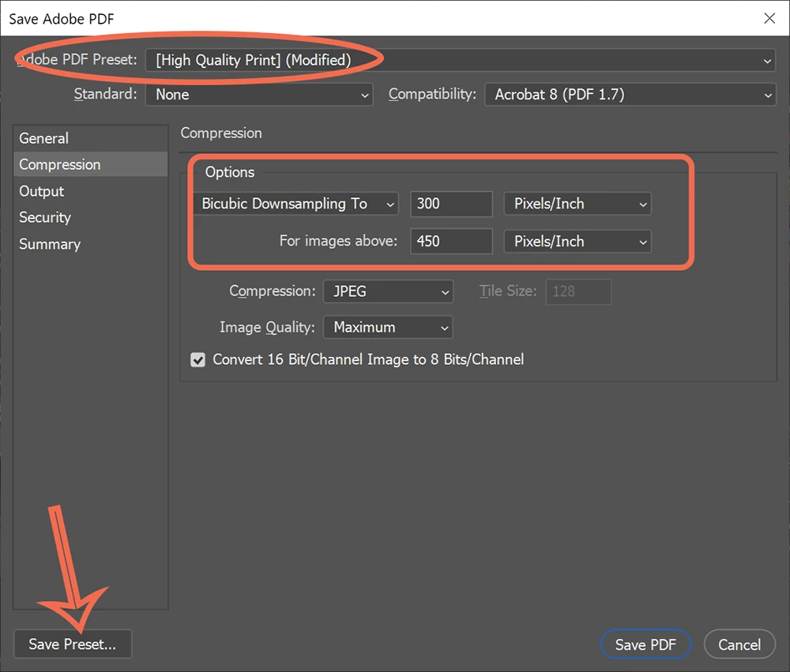This screenshot has width=790, height=672.
Task: Select the Security section
Action: (91, 218)
